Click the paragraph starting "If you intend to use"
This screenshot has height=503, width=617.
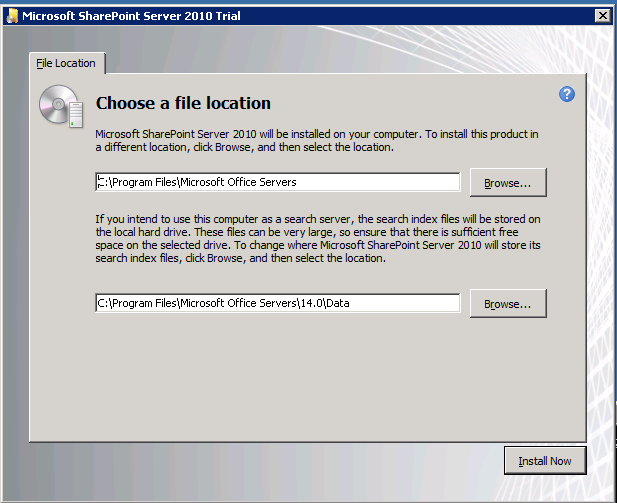[x=318, y=239]
